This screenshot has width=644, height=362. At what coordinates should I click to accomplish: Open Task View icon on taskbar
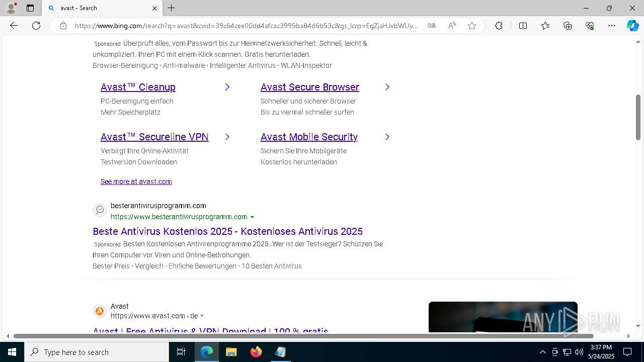(x=181, y=352)
